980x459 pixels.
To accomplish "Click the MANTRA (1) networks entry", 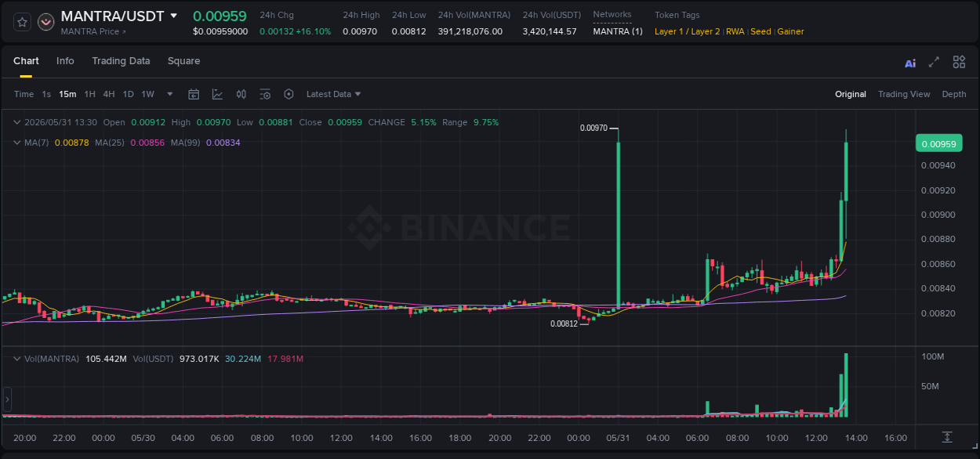I will click(x=618, y=31).
